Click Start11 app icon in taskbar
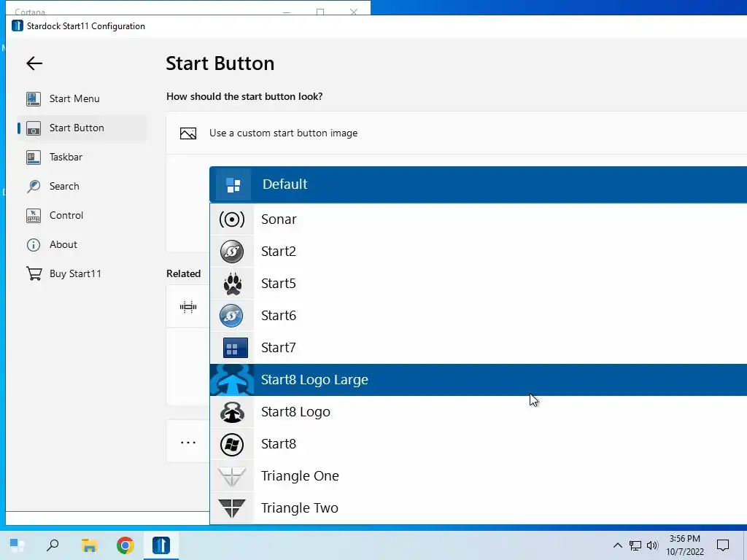This screenshot has height=560, width=747. [x=161, y=545]
